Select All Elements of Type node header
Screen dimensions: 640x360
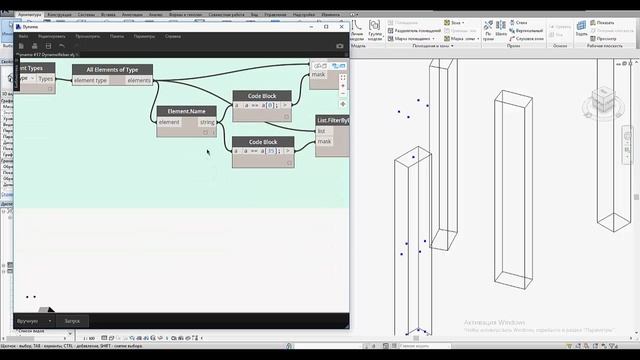pyautogui.click(x=112, y=70)
